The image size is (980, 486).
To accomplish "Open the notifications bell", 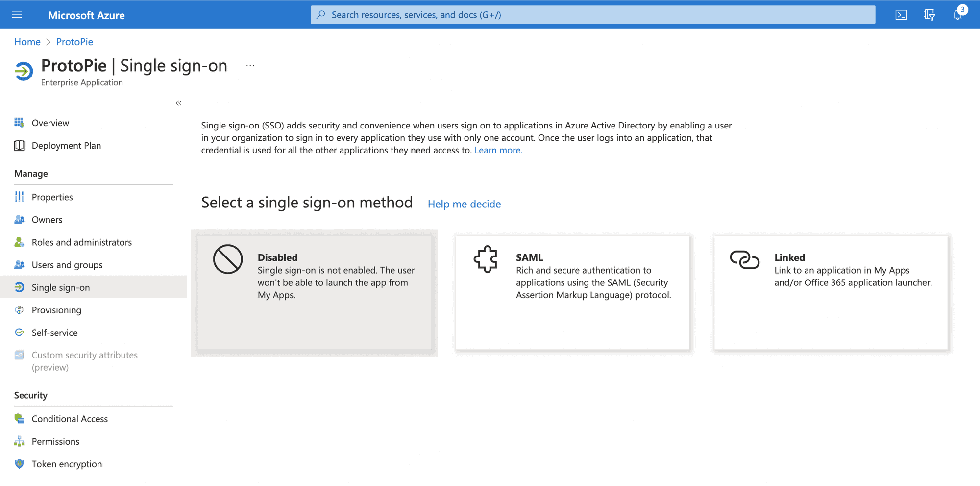I will (958, 14).
